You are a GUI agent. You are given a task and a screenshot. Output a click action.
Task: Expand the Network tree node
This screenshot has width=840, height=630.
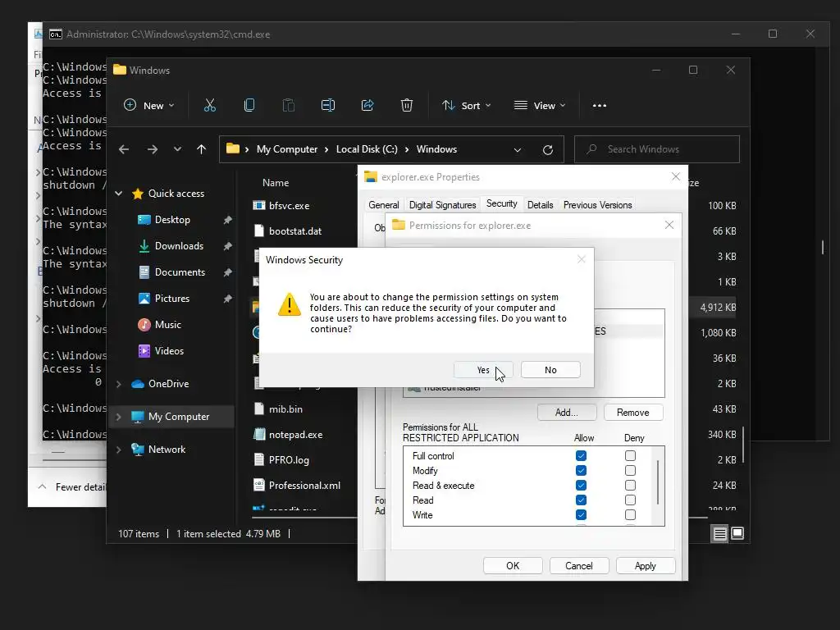point(118,450)
